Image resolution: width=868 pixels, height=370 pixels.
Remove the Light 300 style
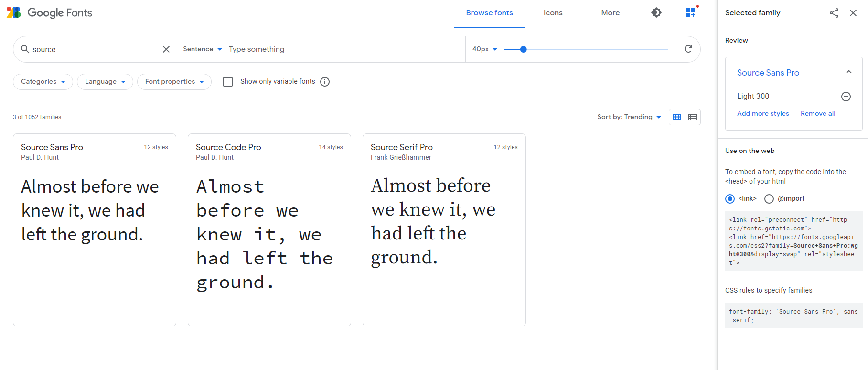[x=846, y=97]
